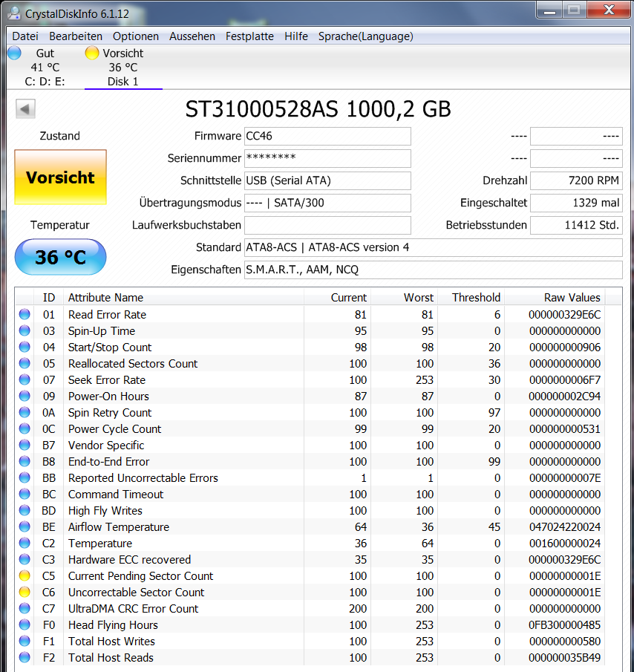The image size is (634, 672).
Task: Click status icon for Total Host Reads
Action: click(24, 657)
